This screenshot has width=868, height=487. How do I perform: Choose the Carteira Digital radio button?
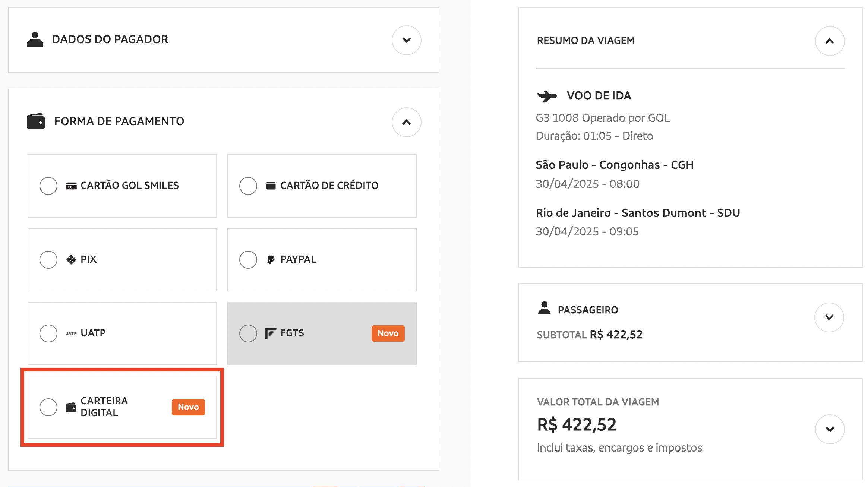tap(48, 407)
